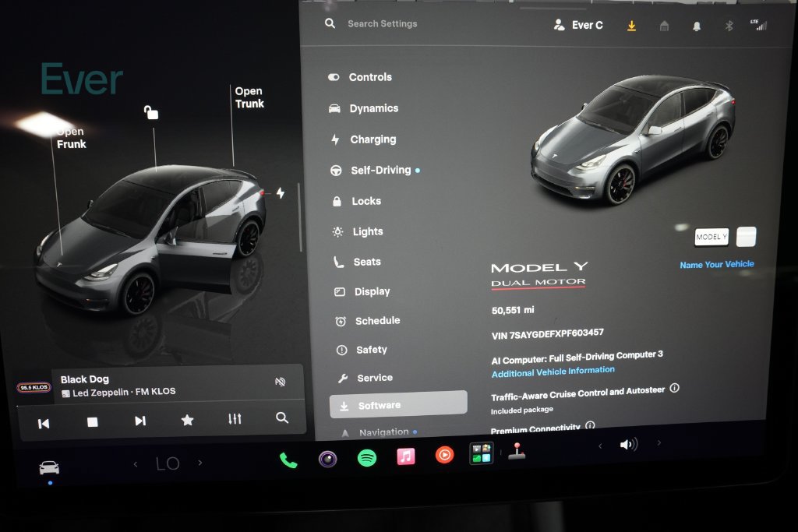
Task: Open the Schedule settings menu
Action: click(368, 321)
